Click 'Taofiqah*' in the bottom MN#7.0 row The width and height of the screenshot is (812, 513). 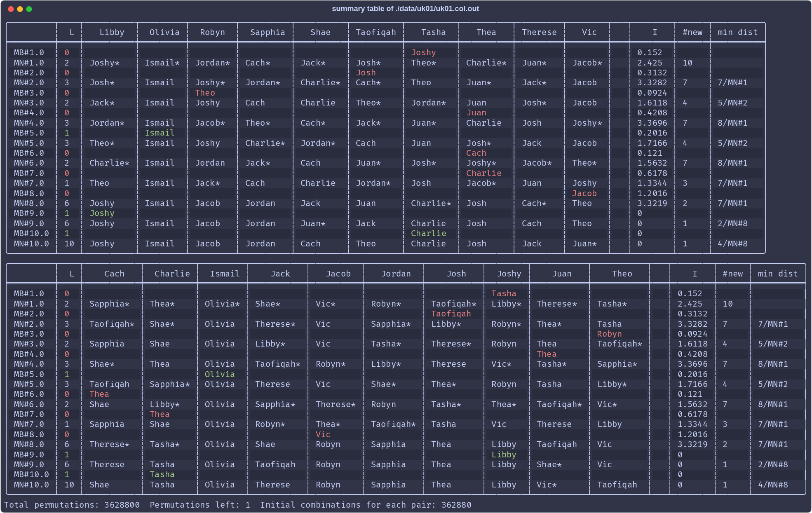(393, 424)
